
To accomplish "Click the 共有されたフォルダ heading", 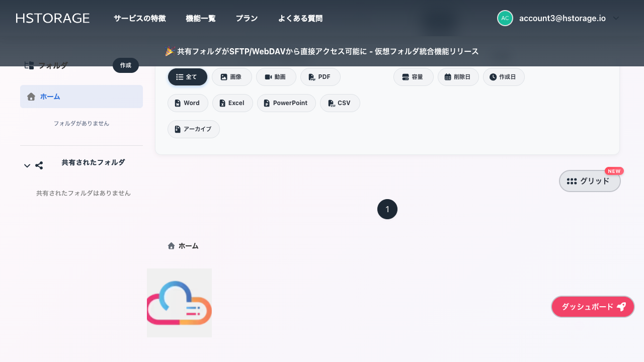I will point(93,162).
